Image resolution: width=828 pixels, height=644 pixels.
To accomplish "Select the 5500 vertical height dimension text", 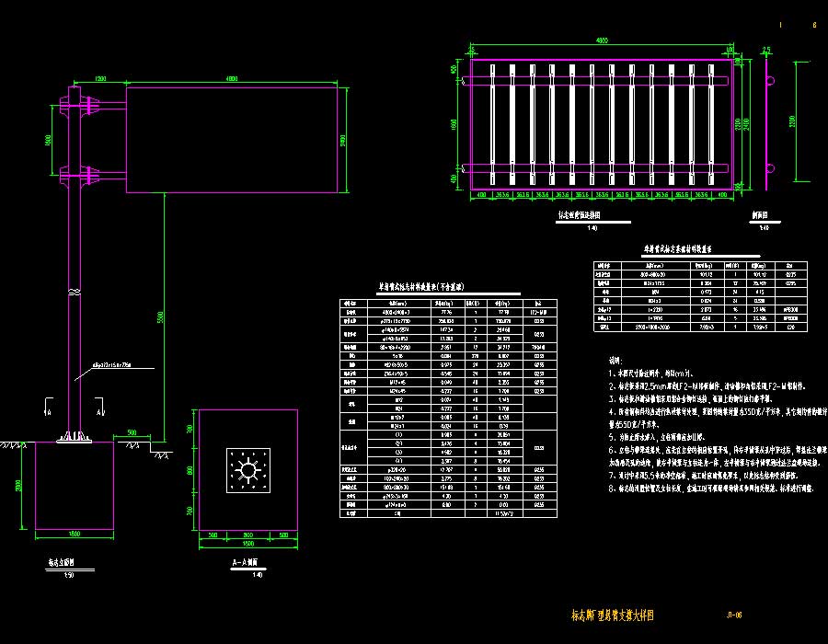I will [160, 317].
